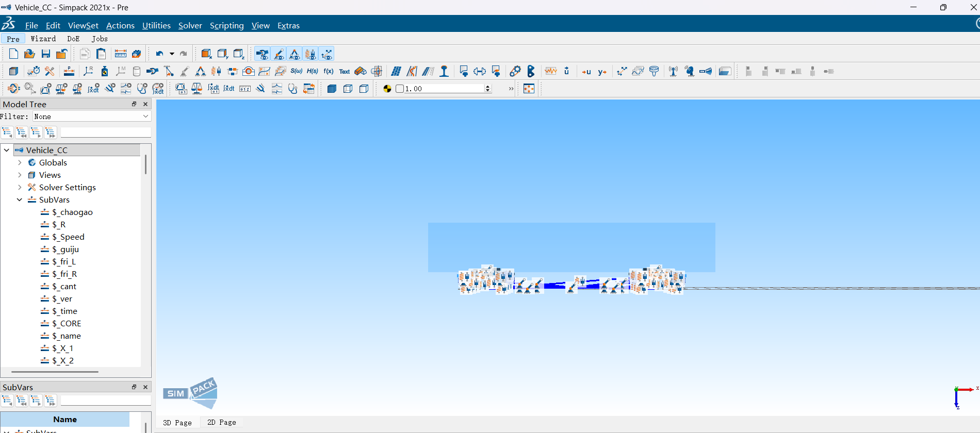980x433 pixels.
Task: Click the u input vector icon
Action: [x=586, y=72]
